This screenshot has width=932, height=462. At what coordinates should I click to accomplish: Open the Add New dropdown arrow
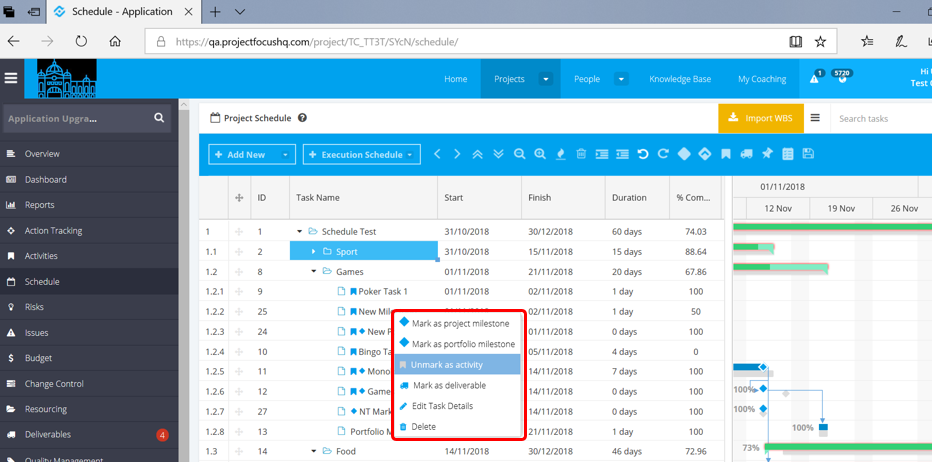(x=285, y=155)
